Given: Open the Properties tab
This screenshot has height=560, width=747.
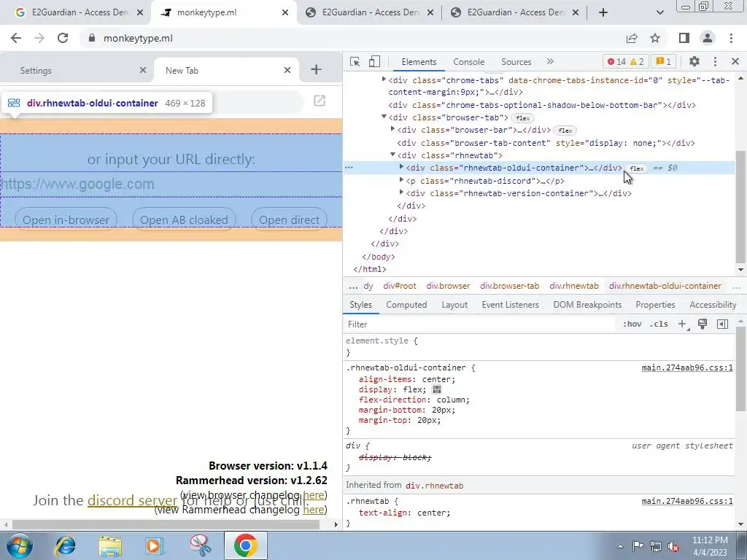Looking at the screenshot, I should [x=655, y=305].
